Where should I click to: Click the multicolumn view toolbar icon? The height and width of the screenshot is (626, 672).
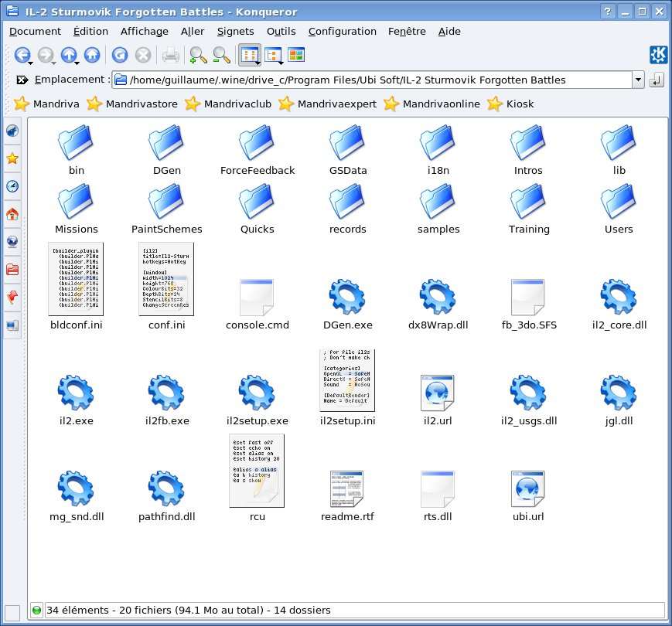point(296,54)
